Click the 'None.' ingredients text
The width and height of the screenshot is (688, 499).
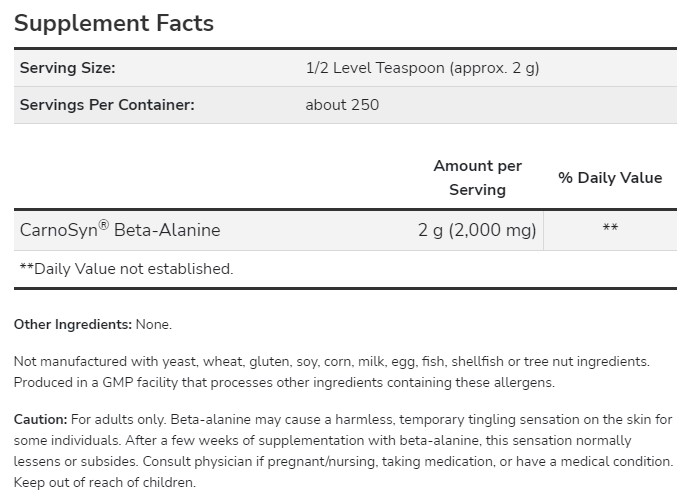tap(154, 325)
